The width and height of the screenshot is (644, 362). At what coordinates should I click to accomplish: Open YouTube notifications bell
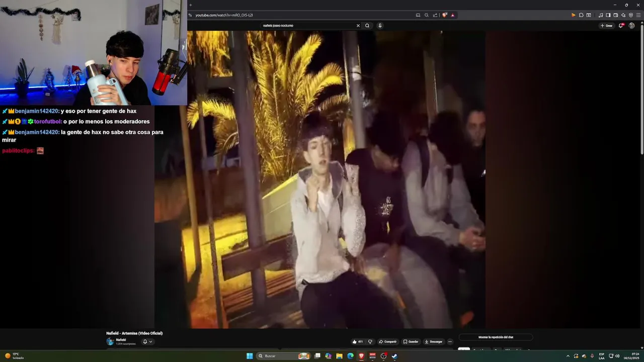pyautogui.click(x=621, y=26)
